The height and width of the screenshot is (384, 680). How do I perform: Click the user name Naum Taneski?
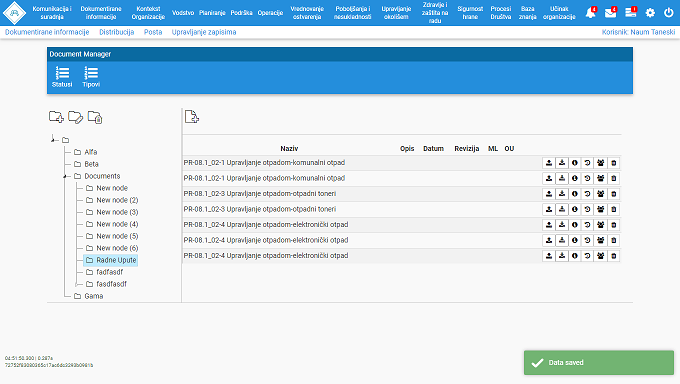point(653,32)
